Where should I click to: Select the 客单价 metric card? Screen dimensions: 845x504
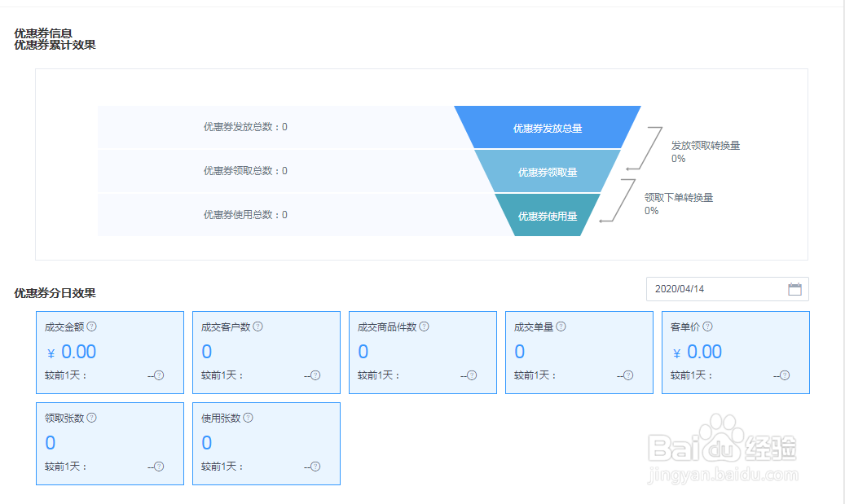pyautogui.click(x=736, y=353)
